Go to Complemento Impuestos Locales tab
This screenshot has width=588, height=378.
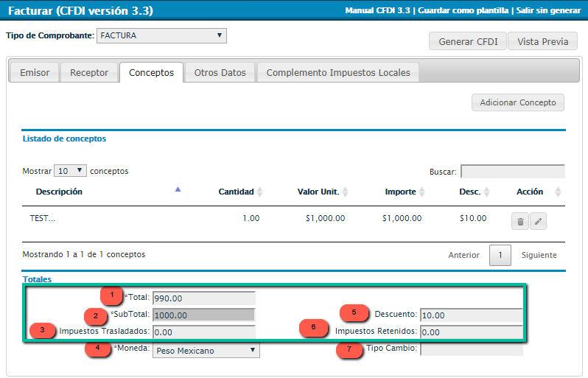coord(338,73)
